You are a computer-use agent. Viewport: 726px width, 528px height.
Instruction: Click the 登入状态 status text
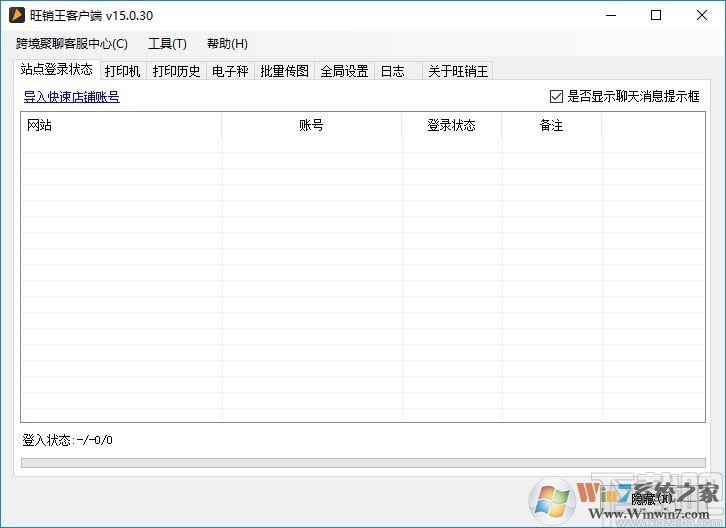pos(68,440)
